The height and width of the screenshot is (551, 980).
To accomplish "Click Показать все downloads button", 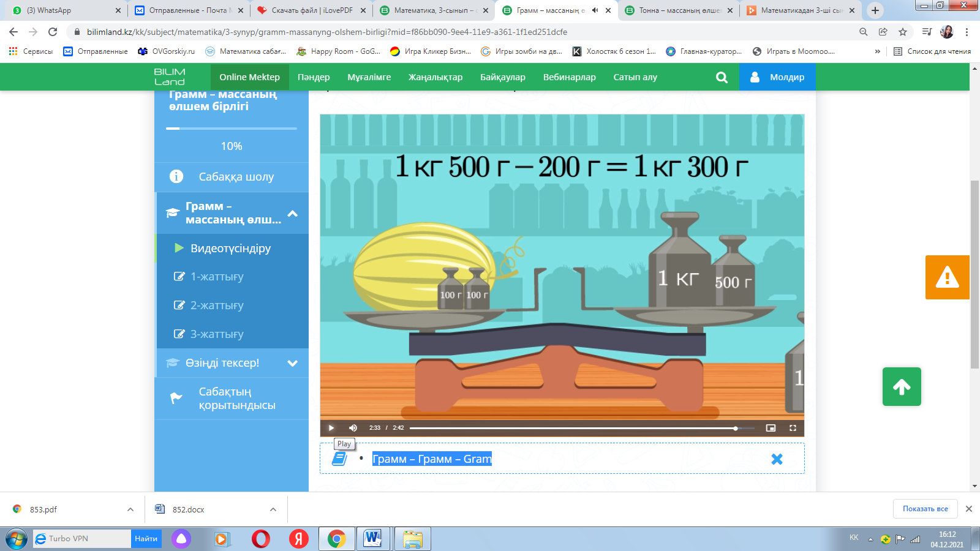I will click(x=925, y=509).
